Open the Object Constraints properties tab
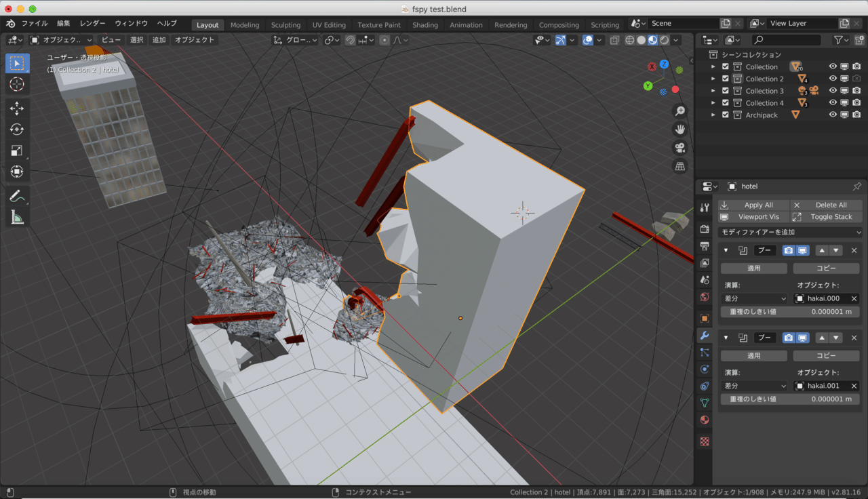868x499 pixels. [x=705, y=386]
